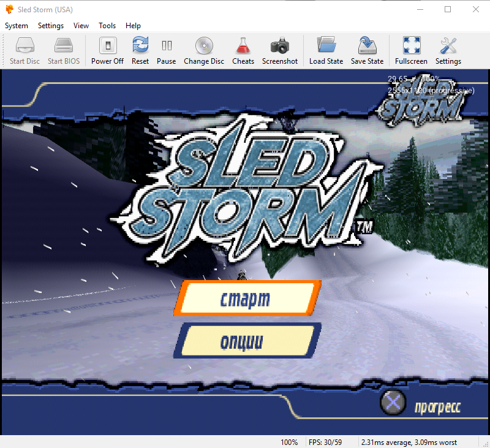Take a screenshot with the camera icon

point(280,51)
